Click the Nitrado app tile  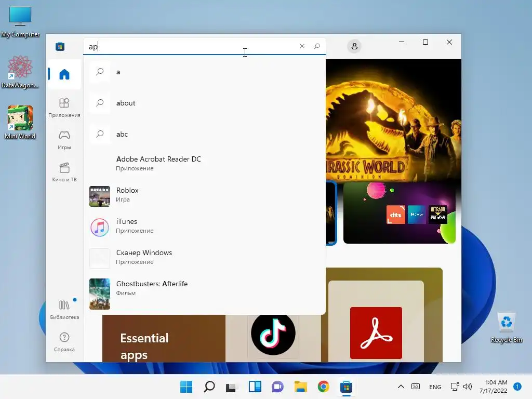coord(437,215)
